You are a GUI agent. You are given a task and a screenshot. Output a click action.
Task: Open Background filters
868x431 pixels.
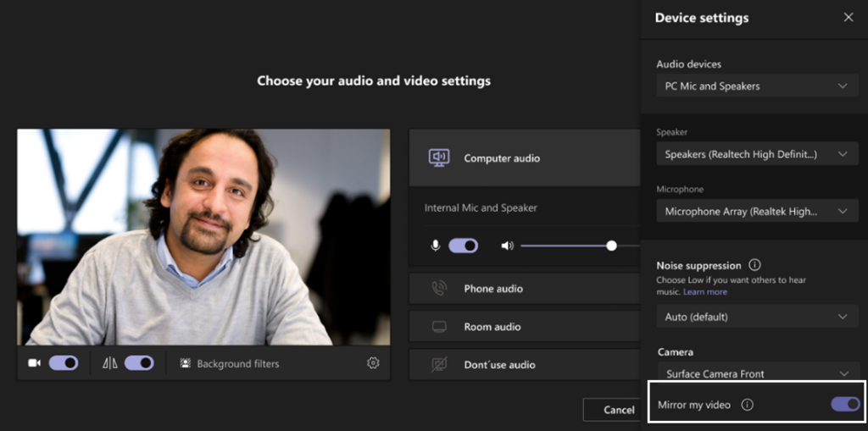[x=230, y=364]
